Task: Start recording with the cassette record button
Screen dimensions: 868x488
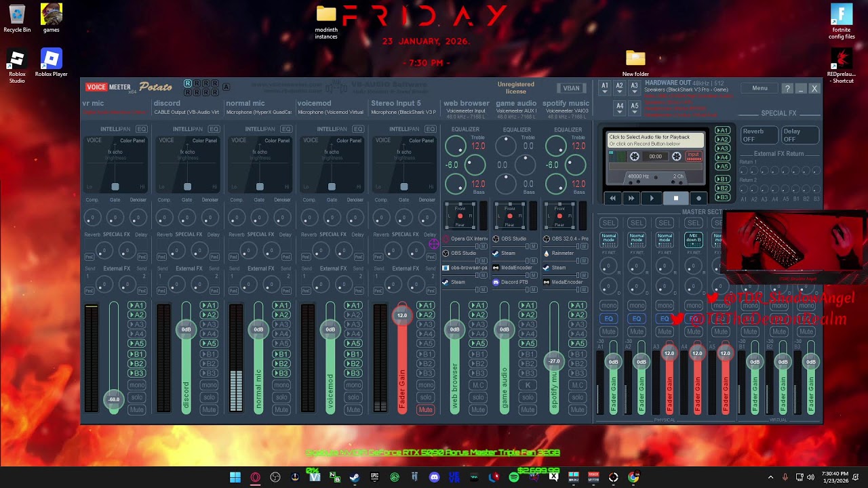Action: tap(698, 198)
